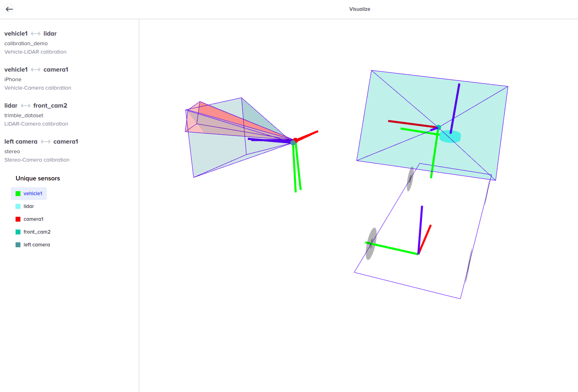
Task: Click the cyan lidar cylinder in 3D view
Action: pos(451,137)
